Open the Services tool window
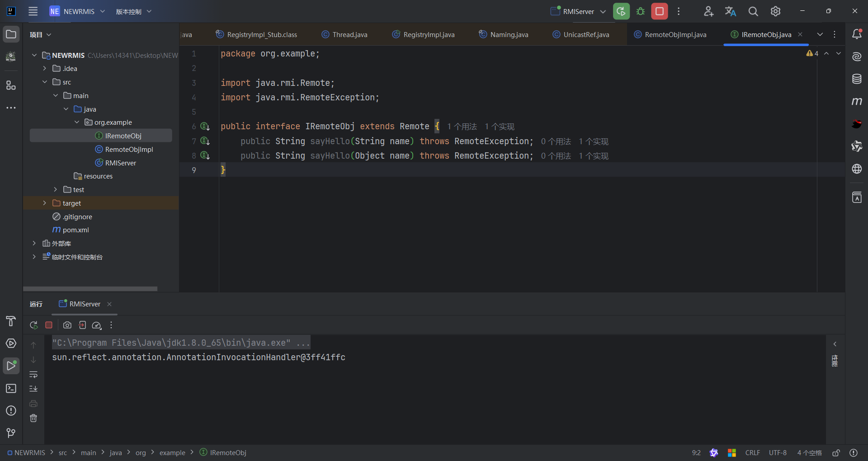Image resolution: width=868 pixels, height=461 pixels. 11,343
